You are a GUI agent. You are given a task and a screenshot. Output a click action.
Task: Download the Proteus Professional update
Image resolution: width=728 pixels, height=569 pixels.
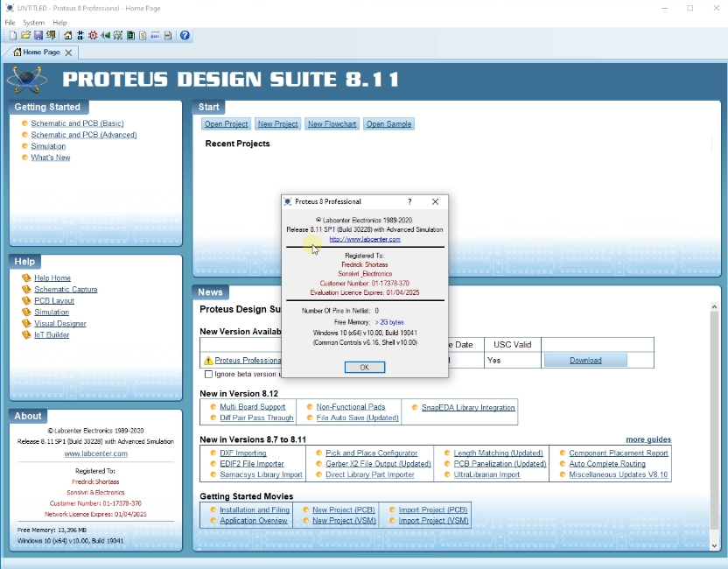point(584,359)
